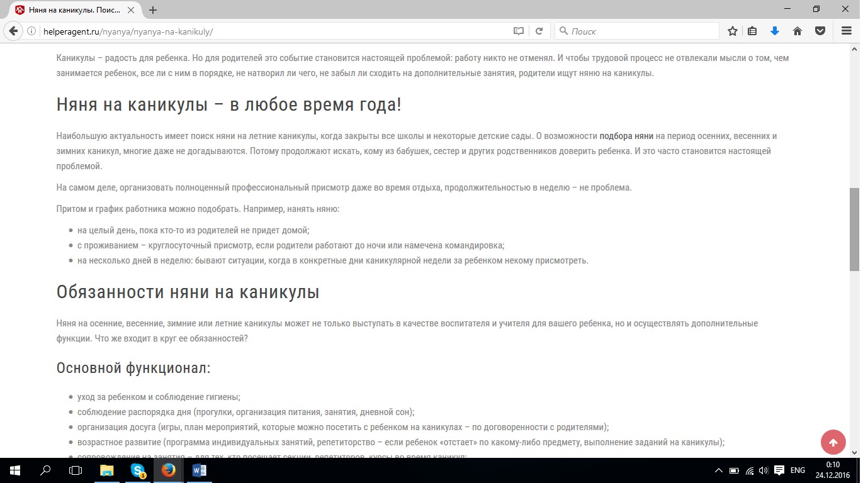Go back using the browser back arrow

click(14, 31)
